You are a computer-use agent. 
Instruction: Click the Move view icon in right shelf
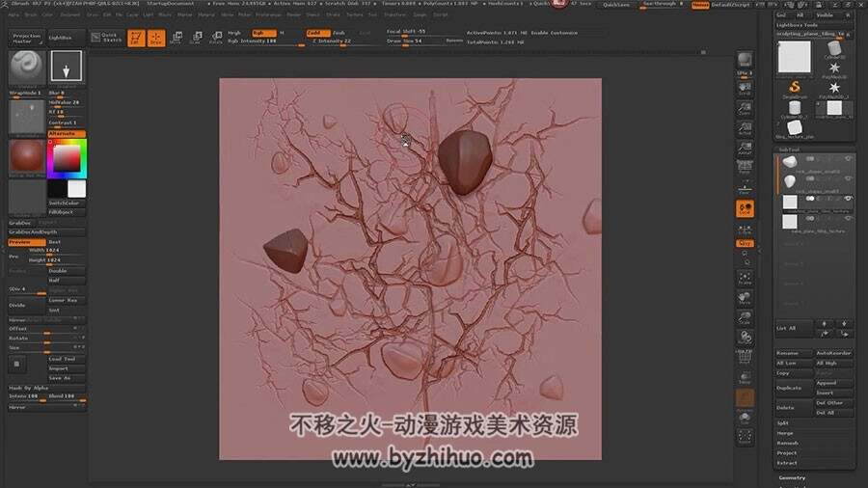click(x=745, y=298)
